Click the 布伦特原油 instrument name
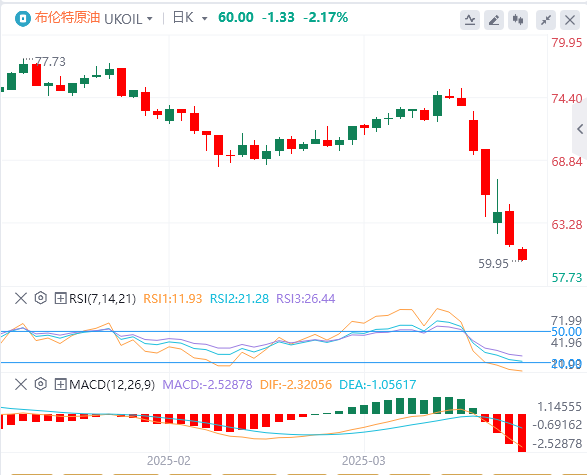 tap(67, 18)
